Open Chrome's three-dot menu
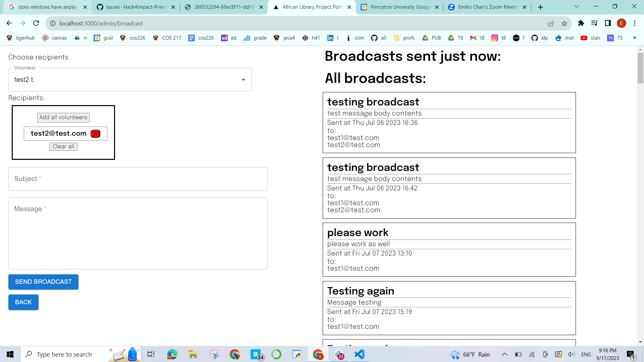The width and height of the screenshot is (644, 362). pyautogui.click(x=635, y=23)
